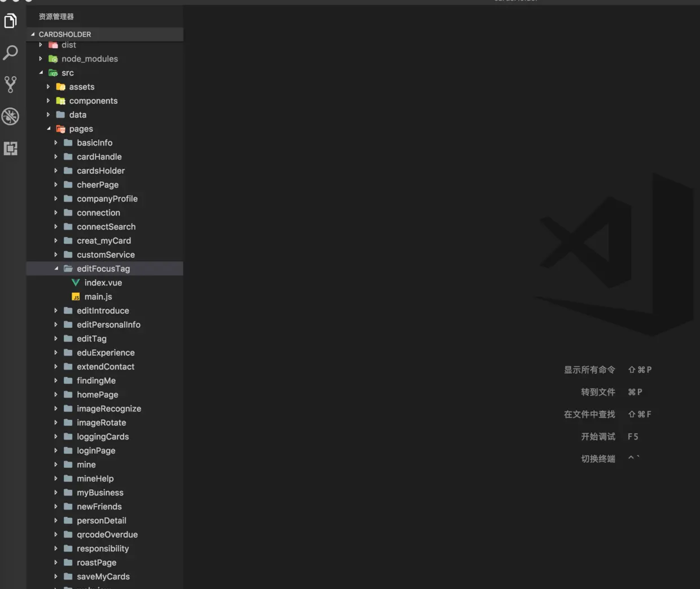Select the newFriends folder
The width and height of the screenshot is (700, 589).
105,507
